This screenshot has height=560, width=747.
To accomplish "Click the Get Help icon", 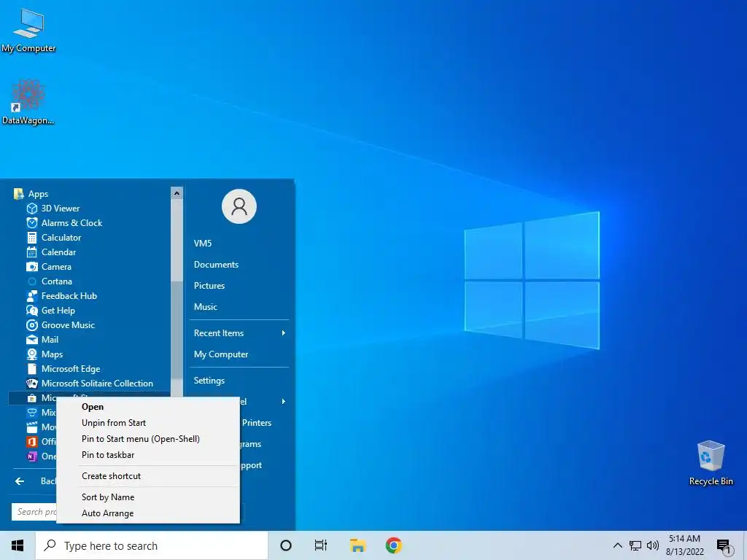I will coord(32,311).
